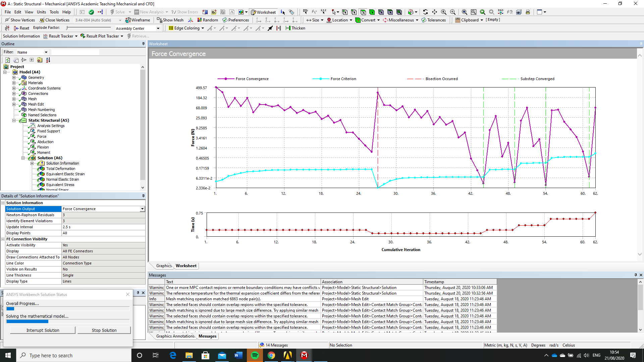Open the Assembly Center dropdown
Image resolution: width=644 pixels, height=362 pixels.
pos(158,28)
